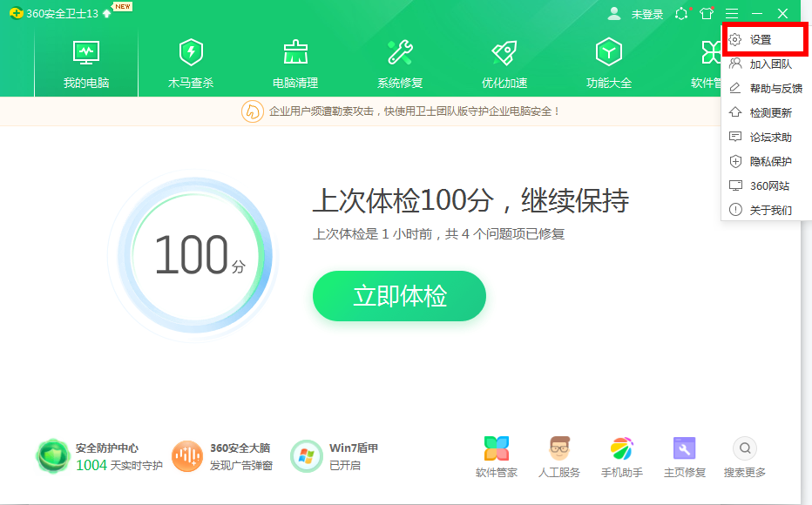This screenshot has width=812, height=505.
Task: Toggle the hamburger main menu icon
Action: tap(732, 13)
